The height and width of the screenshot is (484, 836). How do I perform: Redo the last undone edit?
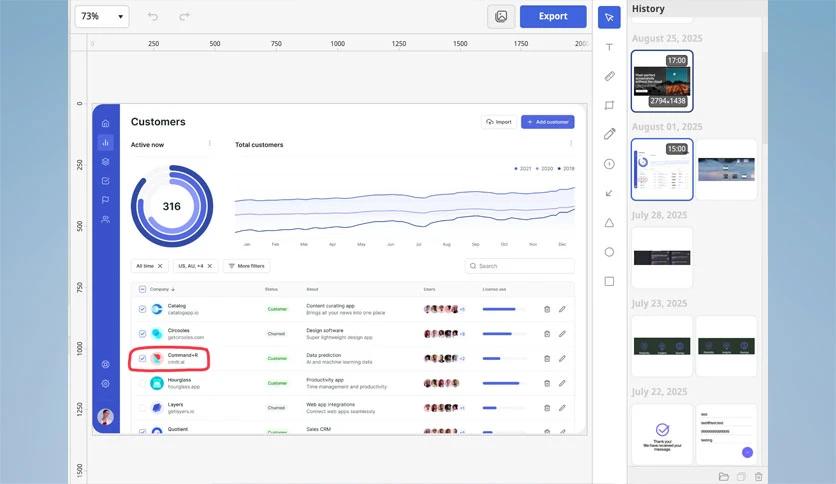tap(184, 17)
